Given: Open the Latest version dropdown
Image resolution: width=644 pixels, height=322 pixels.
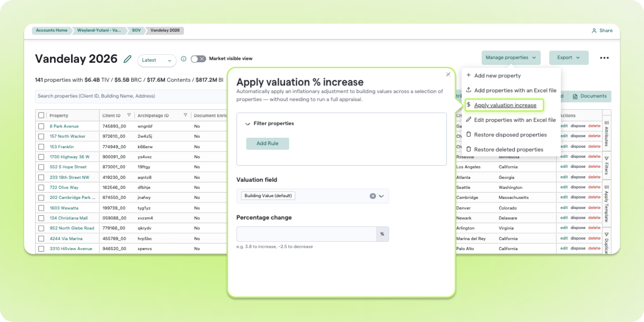Looking at the screenshot, I should click(157, 60).
